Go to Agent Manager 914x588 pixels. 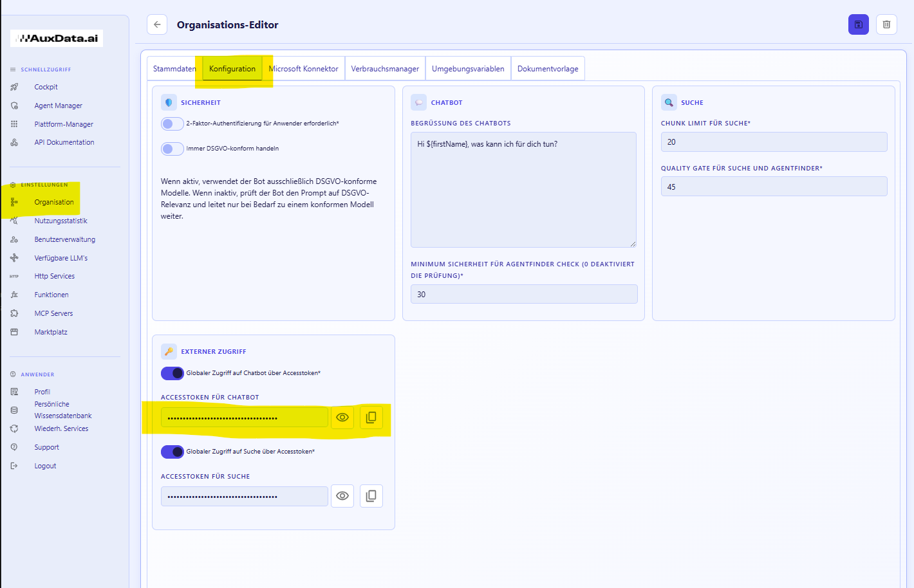point(59,106)
